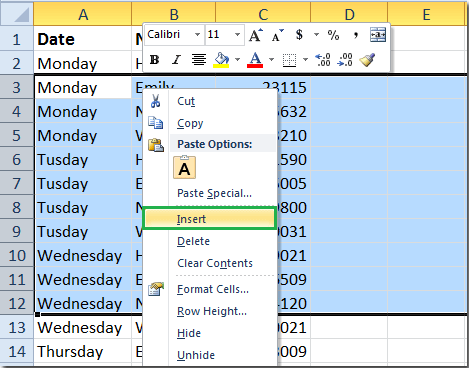Select column D header
The image size is (469, 368).
point(349,14)
